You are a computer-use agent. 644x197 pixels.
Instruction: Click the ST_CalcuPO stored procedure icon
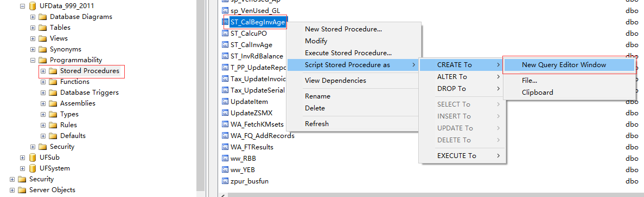click(x=225, y=34)
